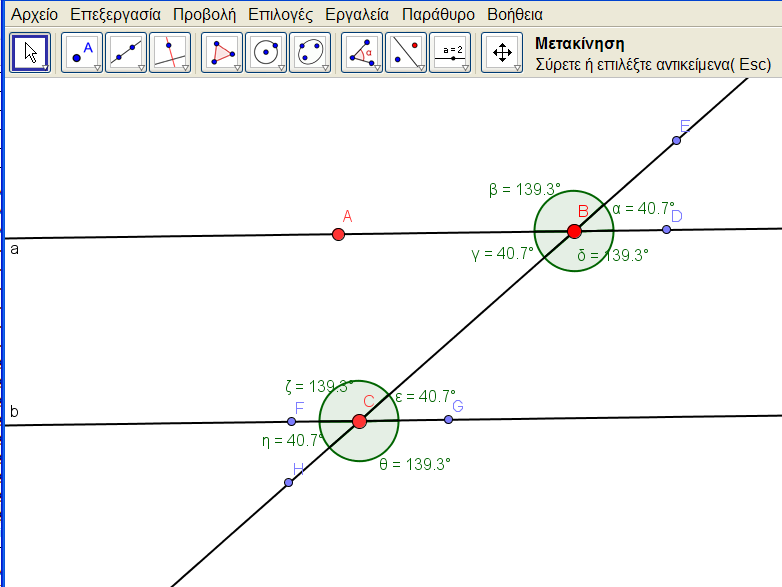Open the Βοήθεια menu

pyautogui.click(x=515, y=15)
